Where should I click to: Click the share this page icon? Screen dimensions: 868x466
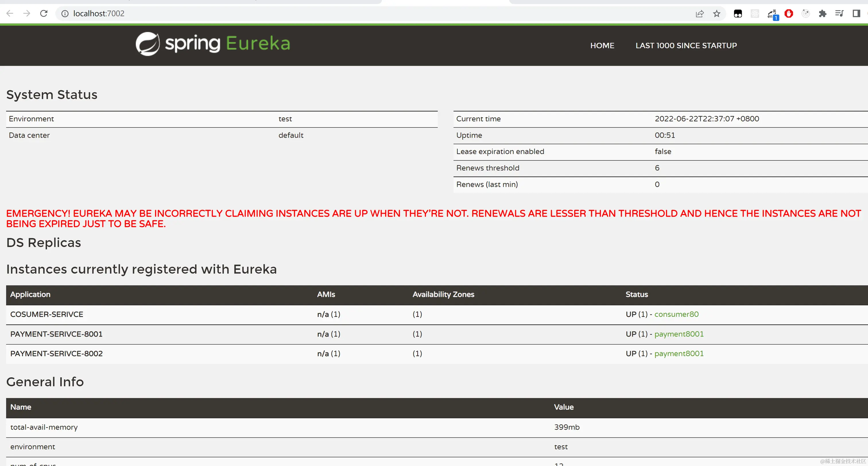(x=700, y=13)
